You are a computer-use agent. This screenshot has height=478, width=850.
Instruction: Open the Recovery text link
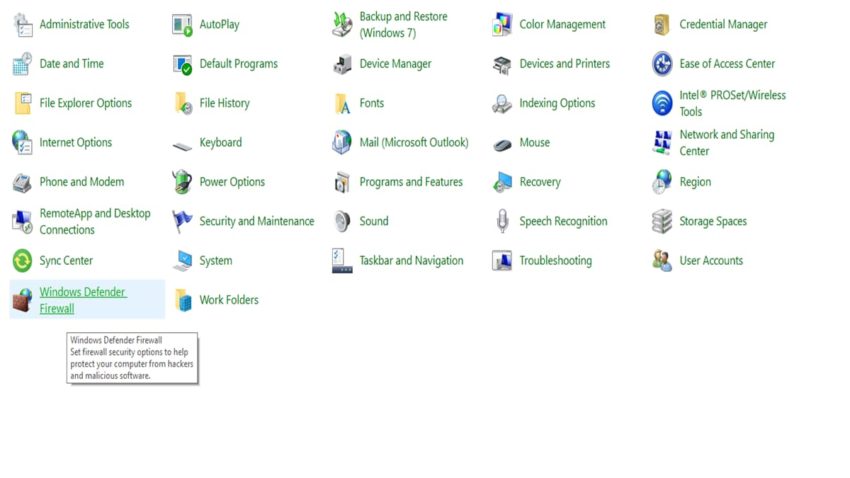tap(540, 182)
